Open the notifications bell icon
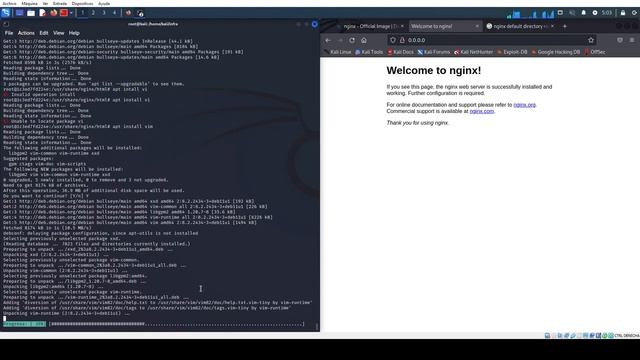The height and width of the screenshot is (360, 640). click(x=584, y=13)
